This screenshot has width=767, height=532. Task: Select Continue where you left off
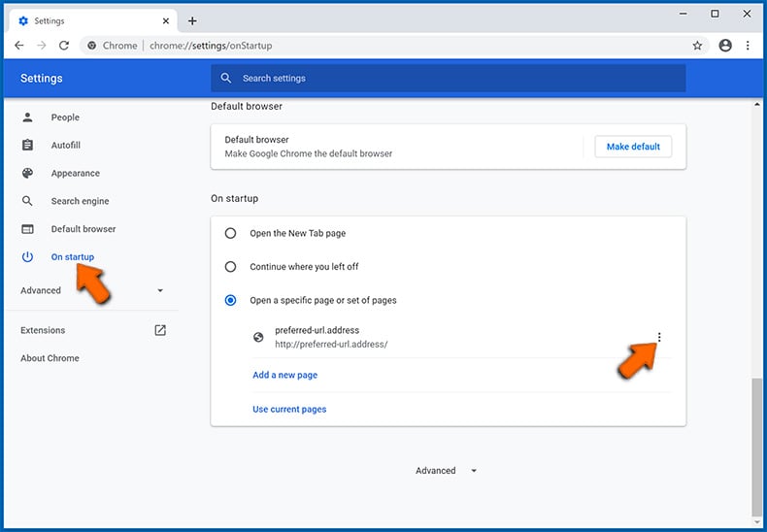[230, 267]
